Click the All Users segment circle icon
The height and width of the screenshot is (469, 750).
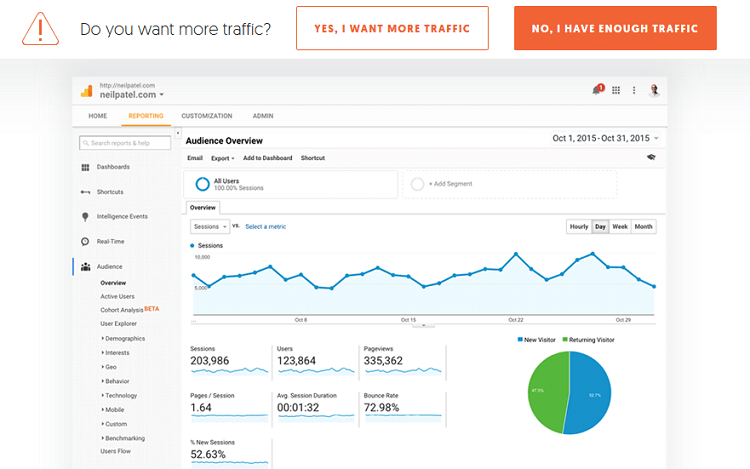click(202, 184)
